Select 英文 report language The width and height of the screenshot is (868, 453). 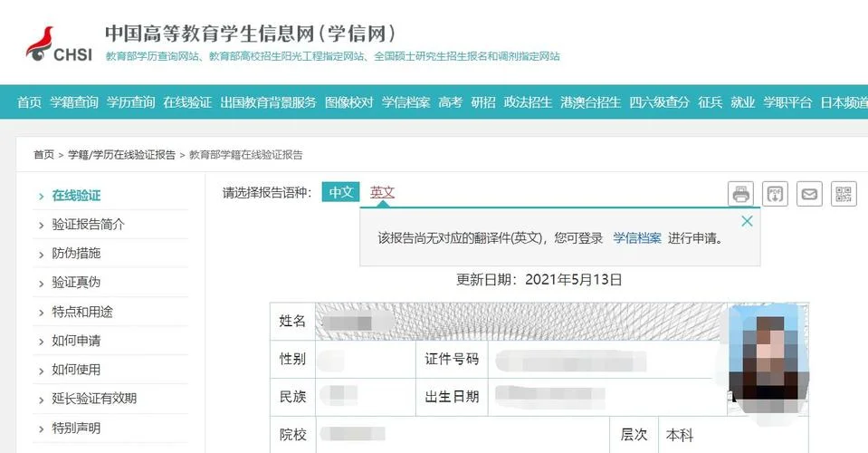[382, 192]
